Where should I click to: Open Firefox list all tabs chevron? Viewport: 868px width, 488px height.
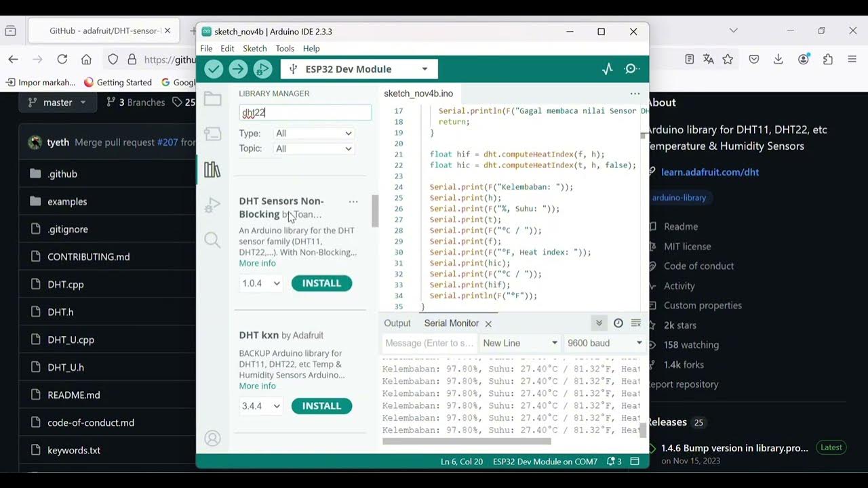pos(733,30)
